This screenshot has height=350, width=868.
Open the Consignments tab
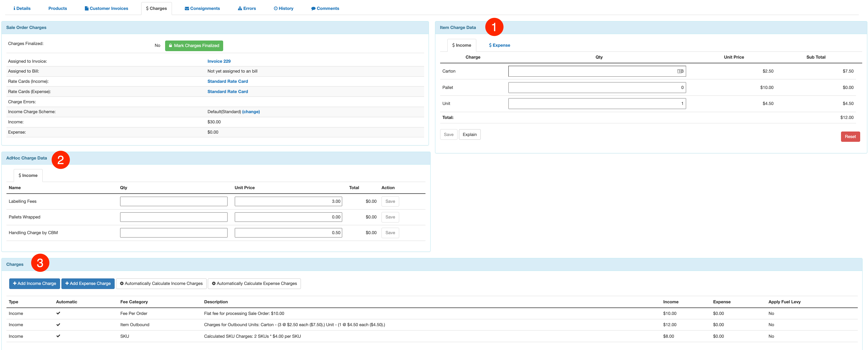click(x=202, y=8)
